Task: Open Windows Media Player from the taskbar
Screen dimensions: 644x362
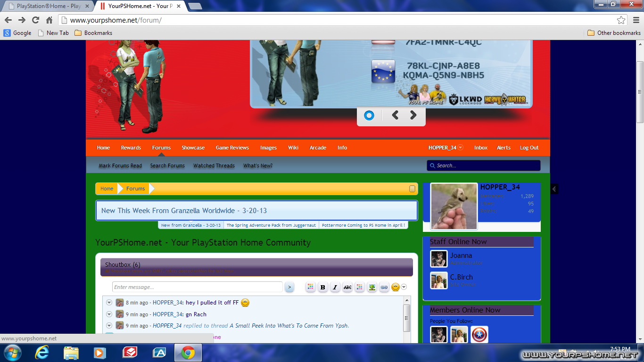Action: [x=99, y=353]
